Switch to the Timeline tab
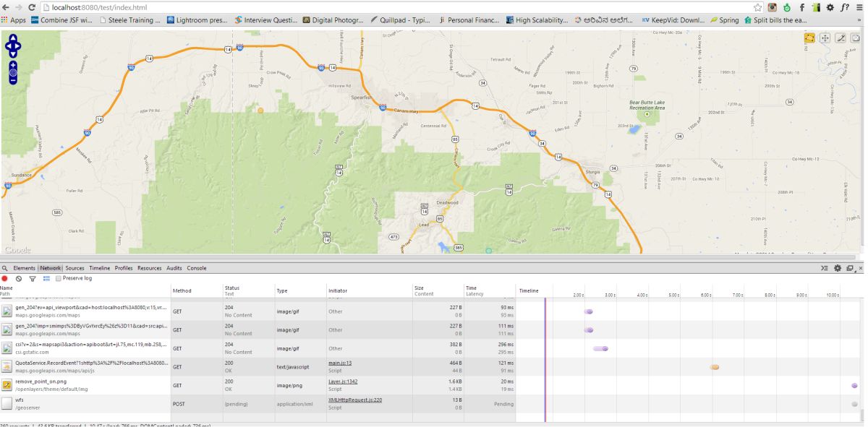Image resolution: width=868 pixels, height=427 pixels. pyautogui.click(x=100, y=268)
